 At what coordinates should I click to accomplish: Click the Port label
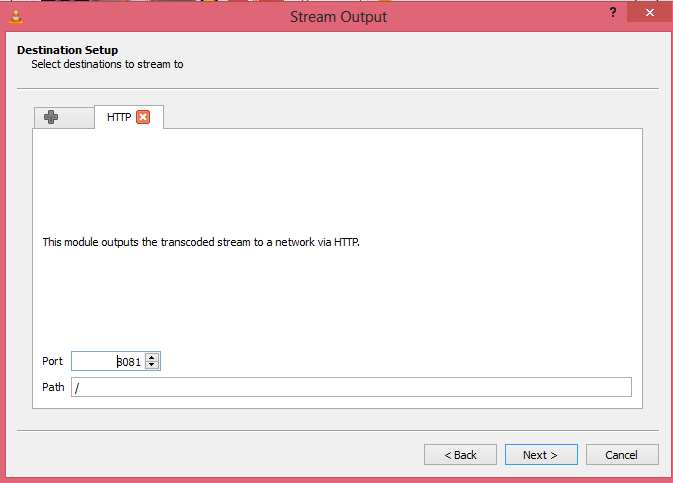click(52, 361)
